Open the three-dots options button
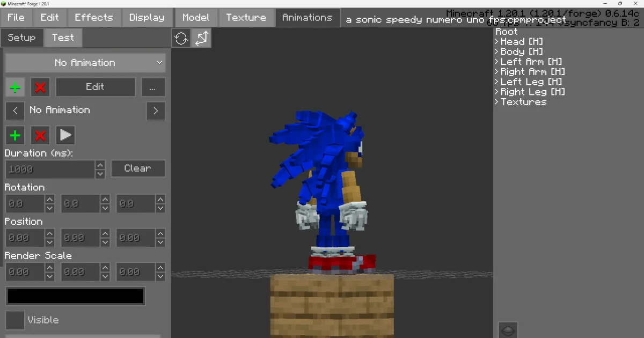644x338 pixels. tap(153, 87)
